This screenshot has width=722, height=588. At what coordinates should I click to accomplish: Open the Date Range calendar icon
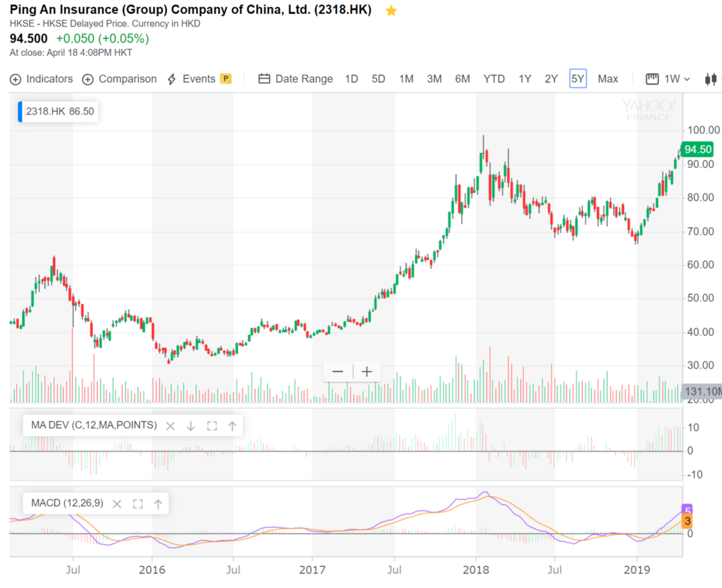[264, 79]
